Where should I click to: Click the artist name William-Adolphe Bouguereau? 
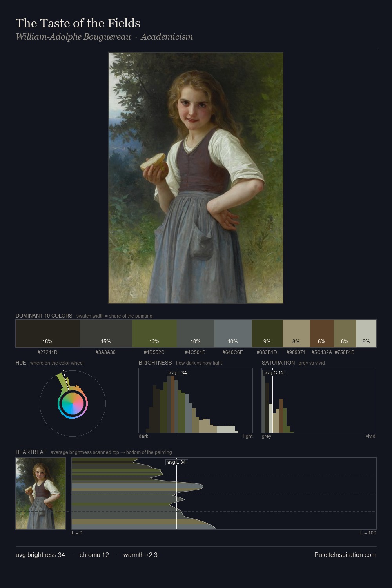coord(73,37)
